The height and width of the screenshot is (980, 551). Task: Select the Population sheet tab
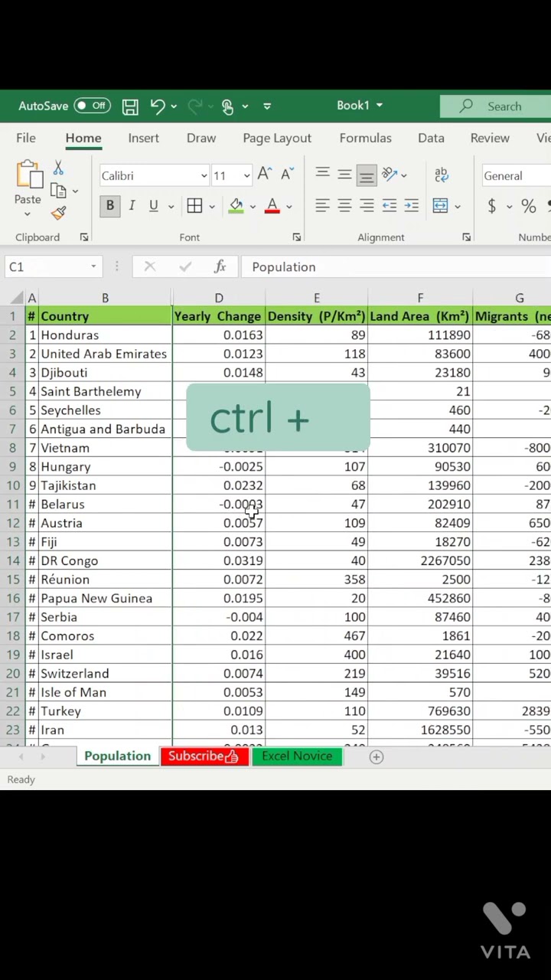coord(117,756)
